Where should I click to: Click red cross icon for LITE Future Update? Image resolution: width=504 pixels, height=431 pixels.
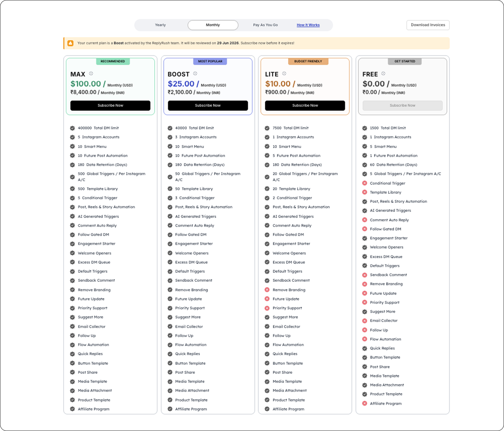(267, 299)
